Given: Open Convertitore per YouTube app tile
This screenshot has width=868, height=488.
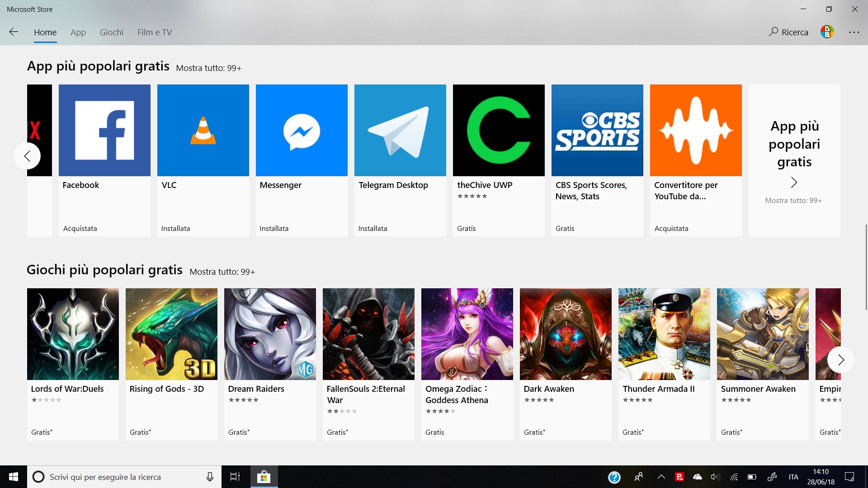Looking at the screenshot, I should [x=696, y=160].
